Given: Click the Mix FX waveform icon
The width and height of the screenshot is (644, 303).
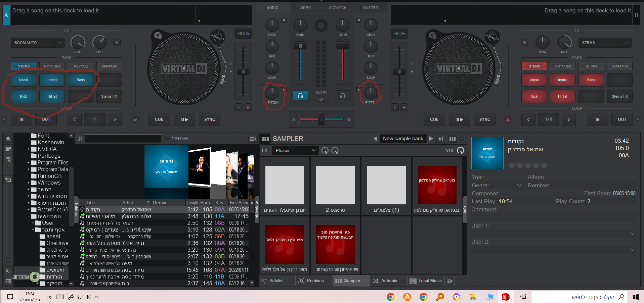Looking at the screenshot, I should pos(321,100).
